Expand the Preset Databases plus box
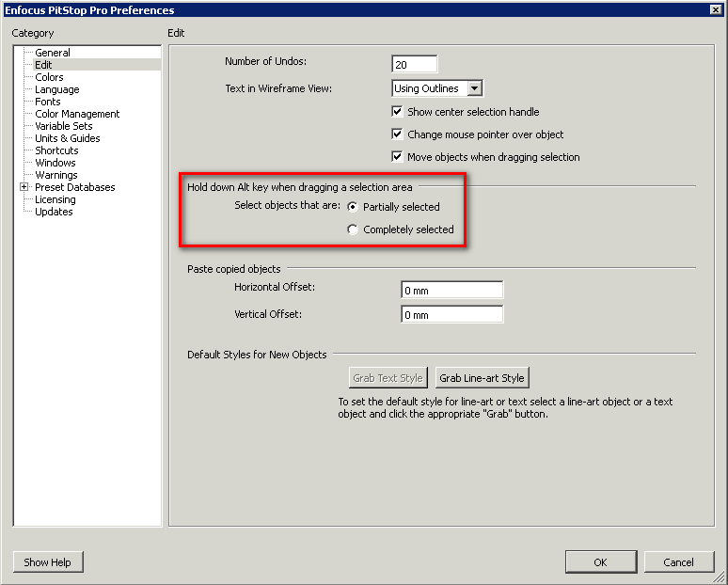 pos(24,186)
